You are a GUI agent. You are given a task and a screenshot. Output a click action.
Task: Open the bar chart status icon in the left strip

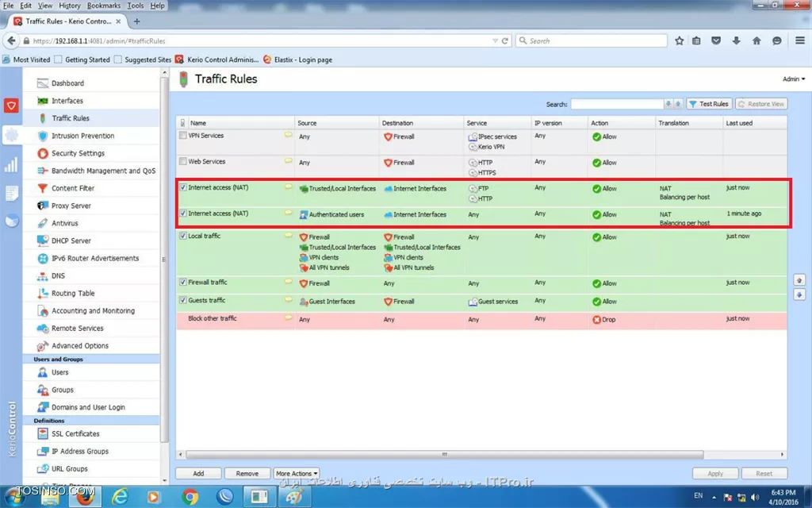click(11, 165)
